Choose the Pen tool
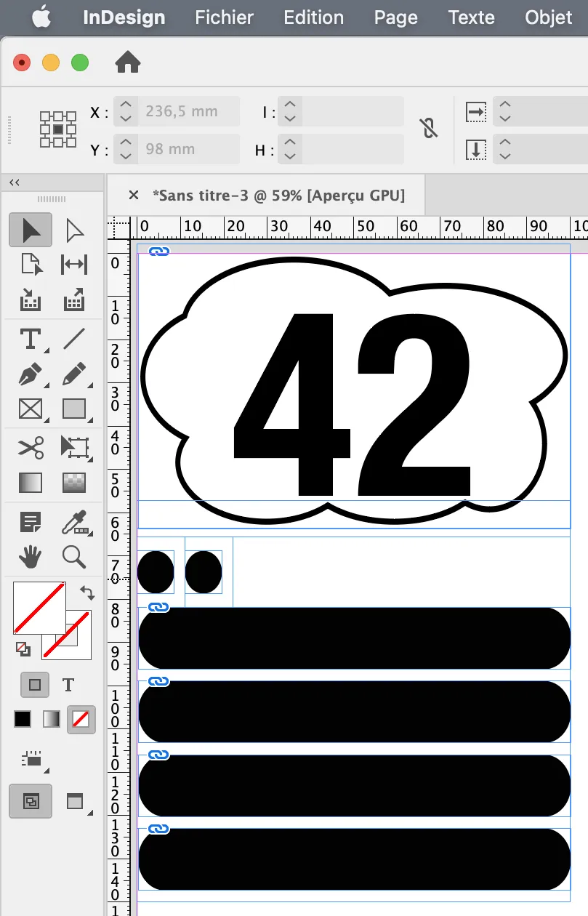The image size is (588, 916). 31,374
